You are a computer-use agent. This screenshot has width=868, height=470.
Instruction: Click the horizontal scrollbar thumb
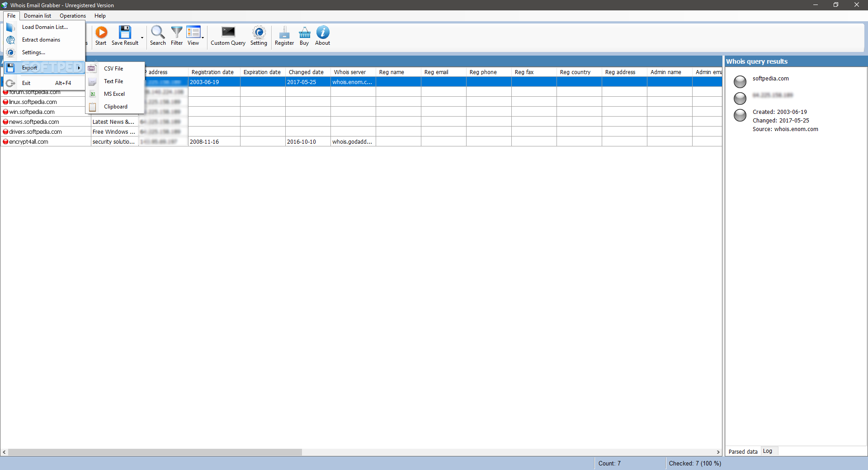[x=155, y=452]
